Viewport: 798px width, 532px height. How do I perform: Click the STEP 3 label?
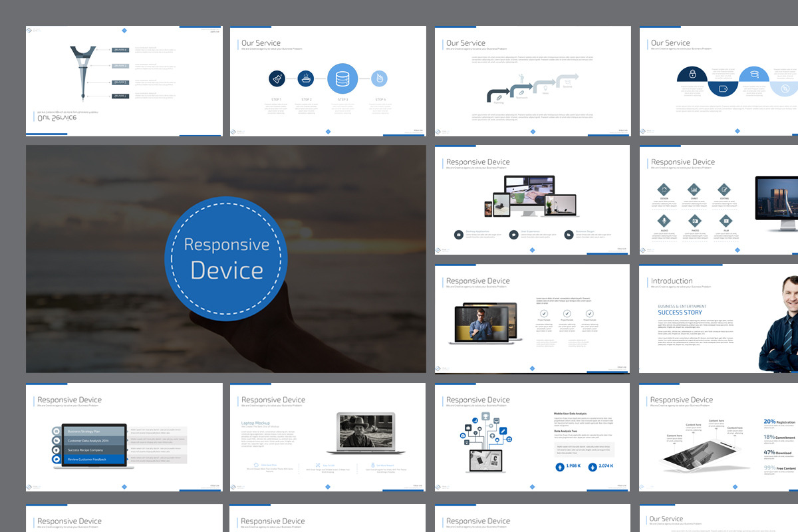point(342,99)
